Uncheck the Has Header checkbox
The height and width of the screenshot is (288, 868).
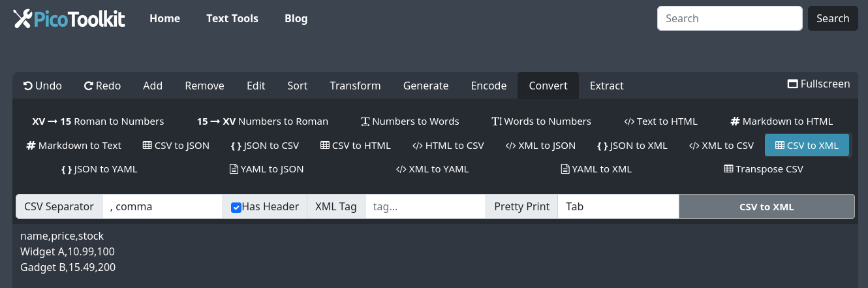point(236,208)
